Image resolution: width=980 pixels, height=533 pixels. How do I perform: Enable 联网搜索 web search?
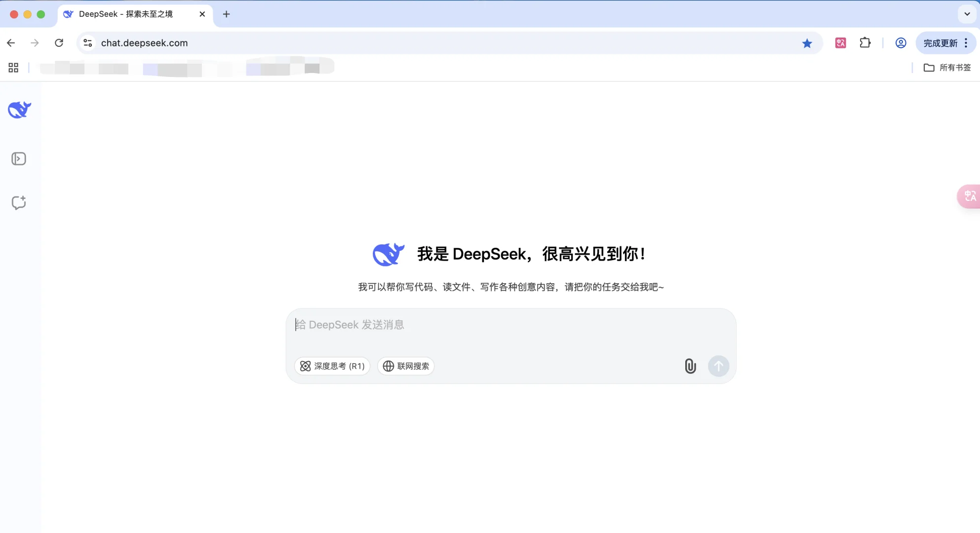click(405, 366)
